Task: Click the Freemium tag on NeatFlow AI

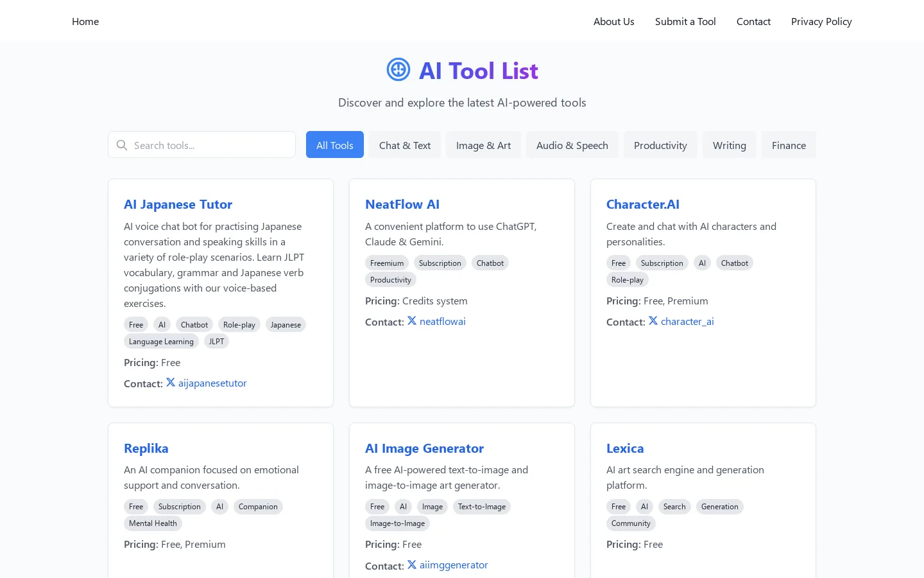Action: point(387,263)
